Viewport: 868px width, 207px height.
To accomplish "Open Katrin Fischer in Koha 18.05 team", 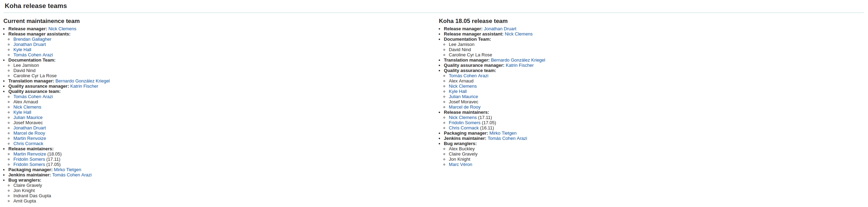I will pos(519,65).
